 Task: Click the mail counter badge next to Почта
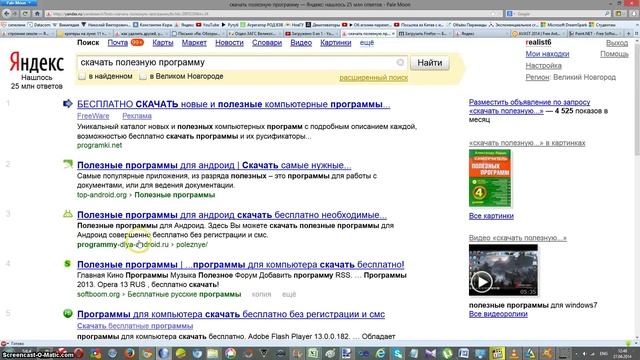click(x=137, y=42)
